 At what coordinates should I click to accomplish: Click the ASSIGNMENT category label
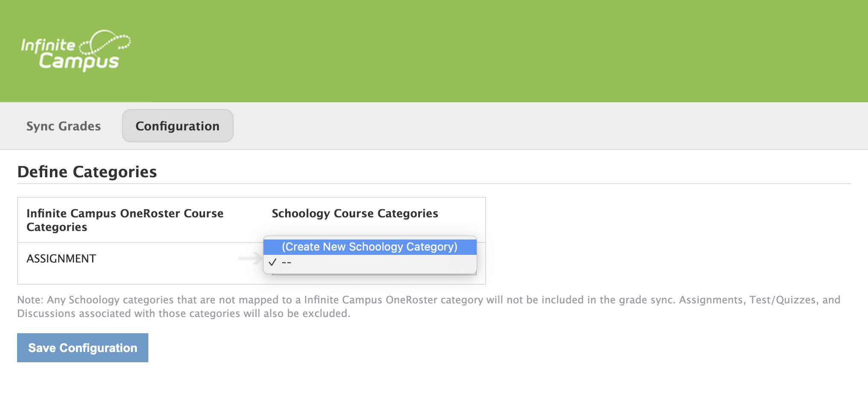click(61, 258)
